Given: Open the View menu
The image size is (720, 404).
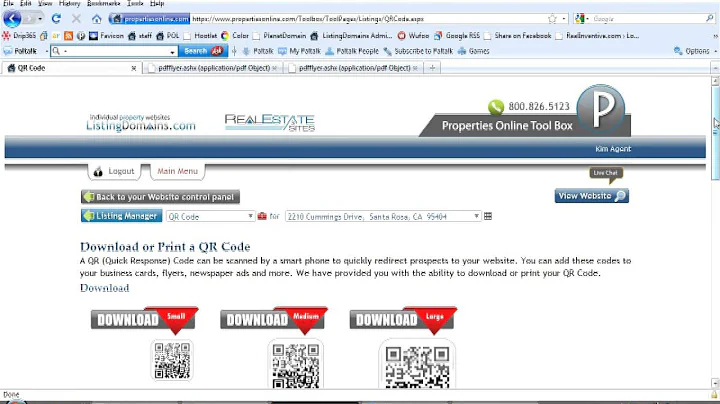Looking at the screenshot, I should (x=45, y=4).
